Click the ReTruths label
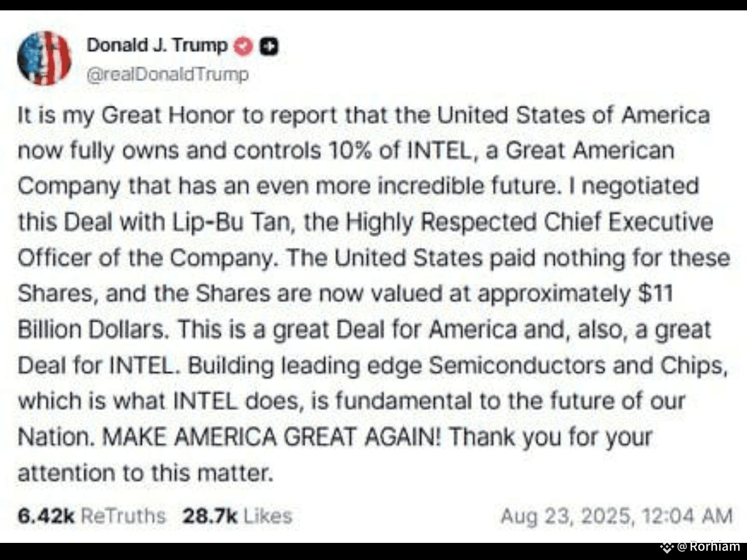The height and width of the screenshot is (560, 747). [x=123, y=515]
